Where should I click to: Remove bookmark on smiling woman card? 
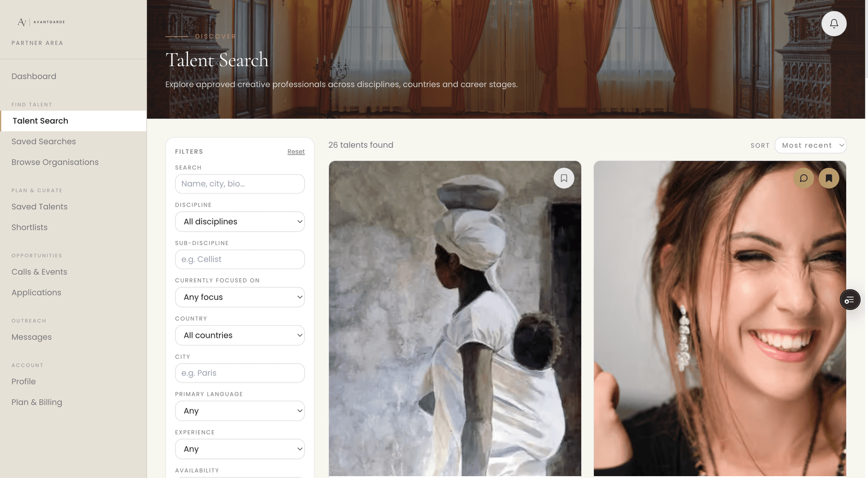tap(829, 178)
